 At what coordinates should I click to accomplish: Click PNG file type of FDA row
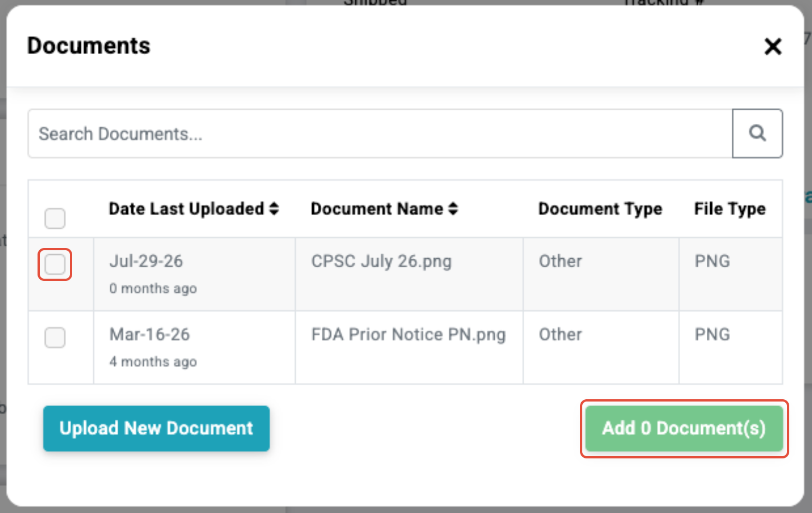click(712, 334)
